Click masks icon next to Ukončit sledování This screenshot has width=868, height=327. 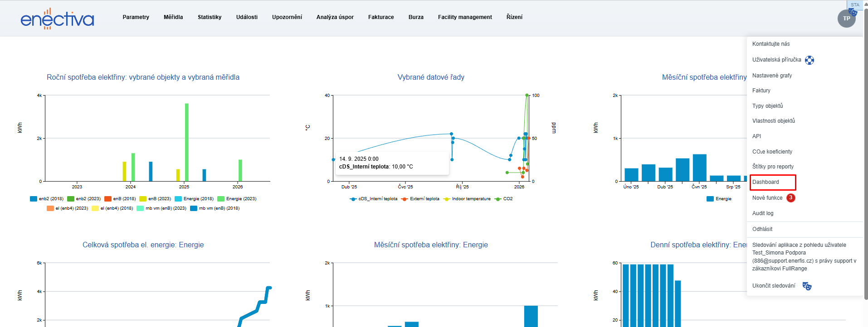coord(807,286)
